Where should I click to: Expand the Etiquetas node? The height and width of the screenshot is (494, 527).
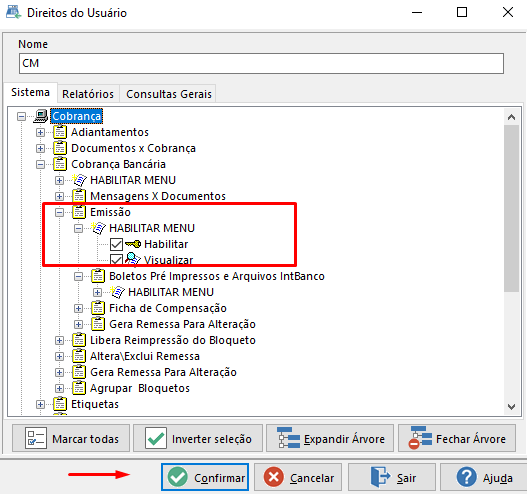pos(40,404)
